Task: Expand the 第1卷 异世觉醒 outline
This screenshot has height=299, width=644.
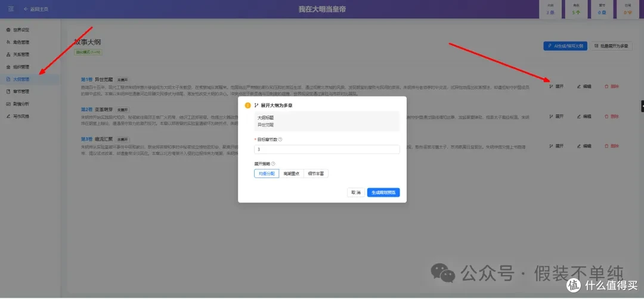Action: (x=556, y=86)
